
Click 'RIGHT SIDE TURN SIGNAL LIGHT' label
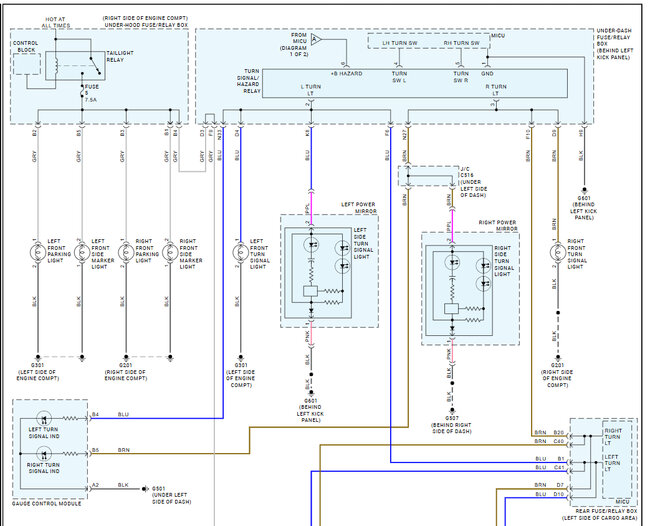(x=504, y=261)
